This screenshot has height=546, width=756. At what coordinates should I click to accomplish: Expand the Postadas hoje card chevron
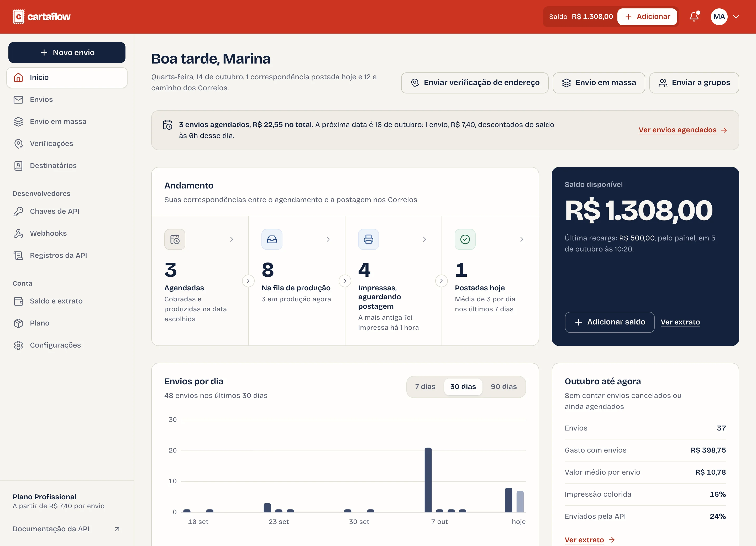tap(522, 239)
